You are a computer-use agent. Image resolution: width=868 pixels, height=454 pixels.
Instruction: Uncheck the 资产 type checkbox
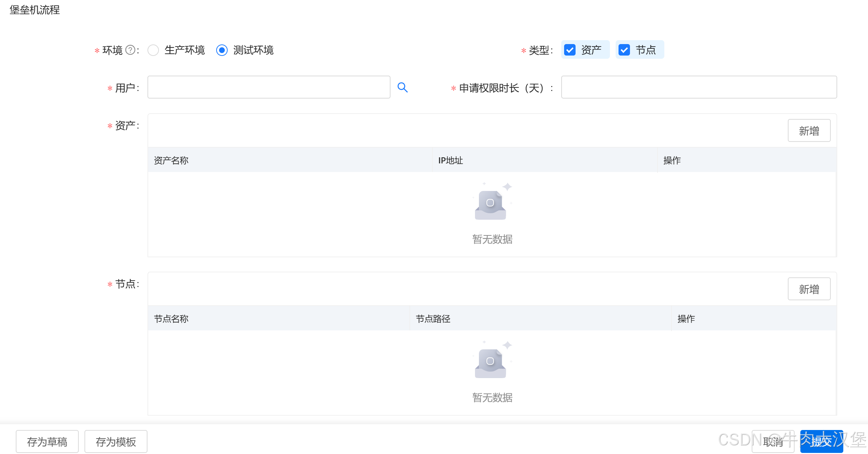570,50
